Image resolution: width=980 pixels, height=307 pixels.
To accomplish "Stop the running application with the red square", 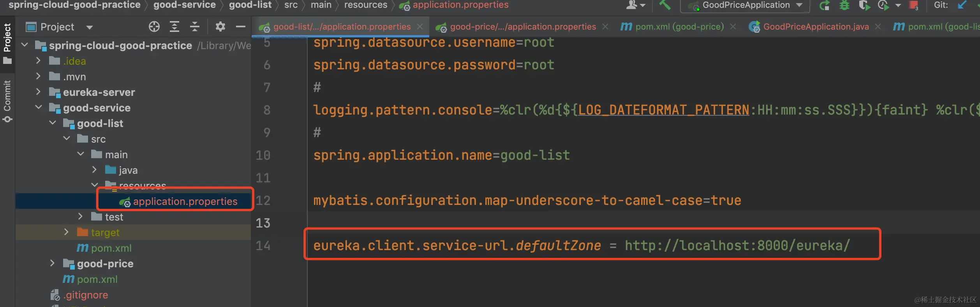I will (x=913, y=5).
